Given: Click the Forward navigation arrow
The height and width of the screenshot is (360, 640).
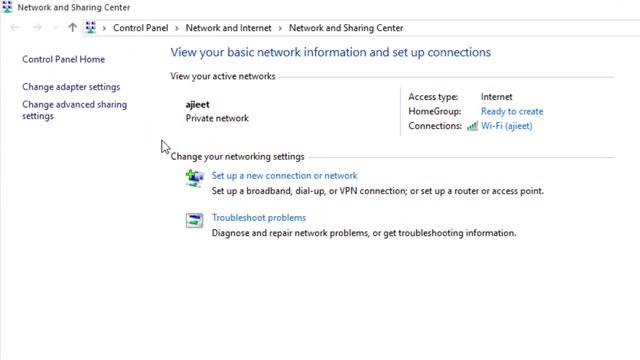Looking at the screenshot, I should click(x=37, y=27).
